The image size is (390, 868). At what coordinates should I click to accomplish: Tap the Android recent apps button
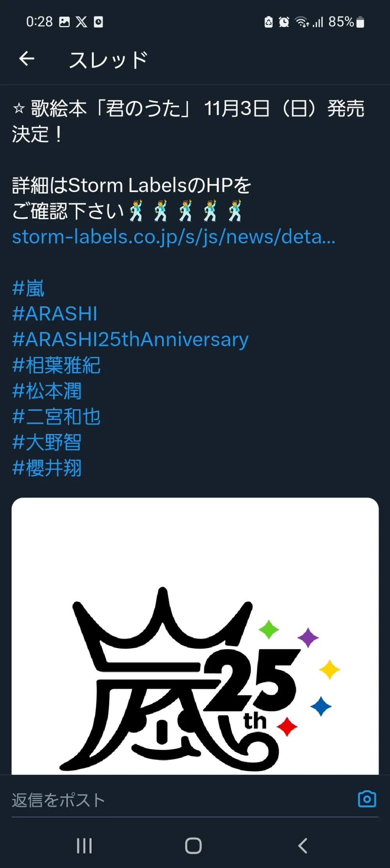click(84, 846)
